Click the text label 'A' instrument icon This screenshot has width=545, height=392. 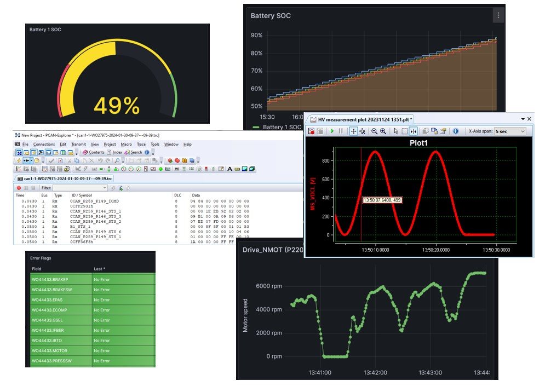[x=230, y=169]
